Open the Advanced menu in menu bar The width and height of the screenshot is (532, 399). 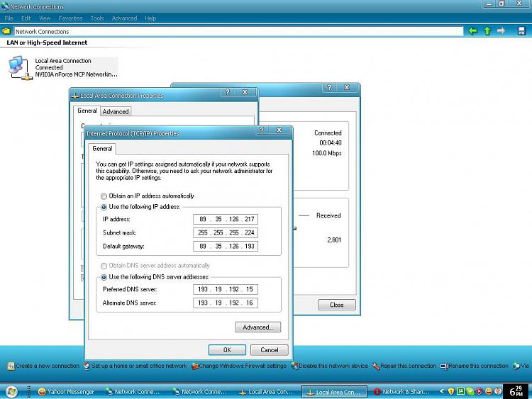124,18
